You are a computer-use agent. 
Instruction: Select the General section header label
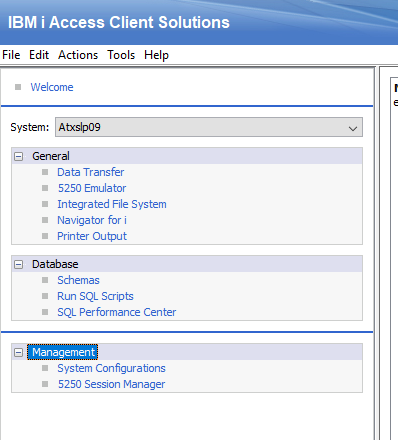[51, 156]
